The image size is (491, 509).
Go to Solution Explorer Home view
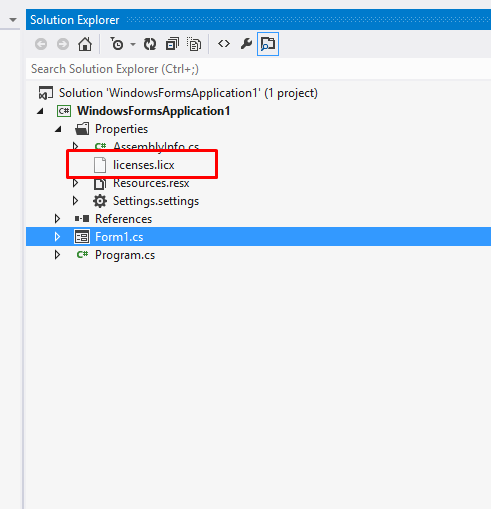pyautogui.click(x=85, y=44)
